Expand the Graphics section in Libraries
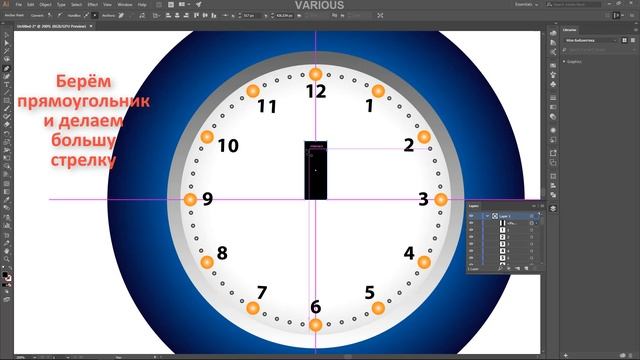 click(x=564, y=62)
